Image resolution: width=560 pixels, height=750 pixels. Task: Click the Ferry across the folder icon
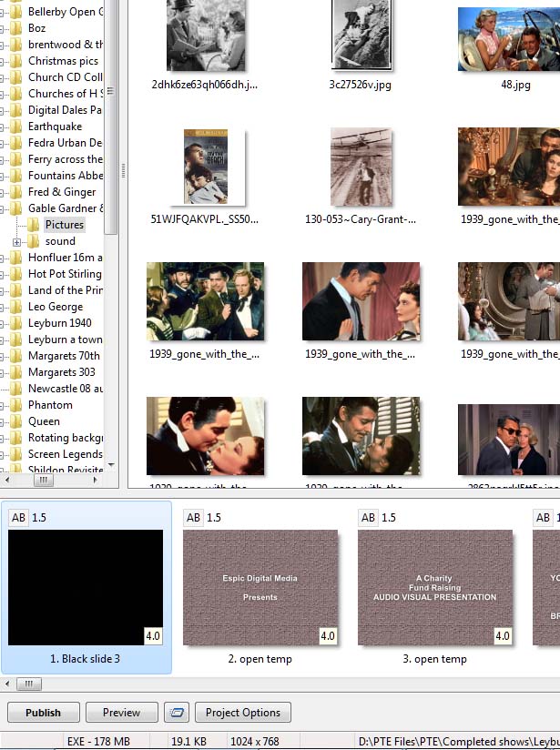pos(15,159)
